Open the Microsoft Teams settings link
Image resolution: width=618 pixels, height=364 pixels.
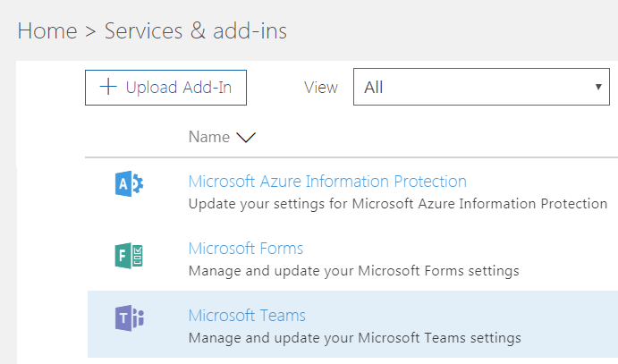247,316
